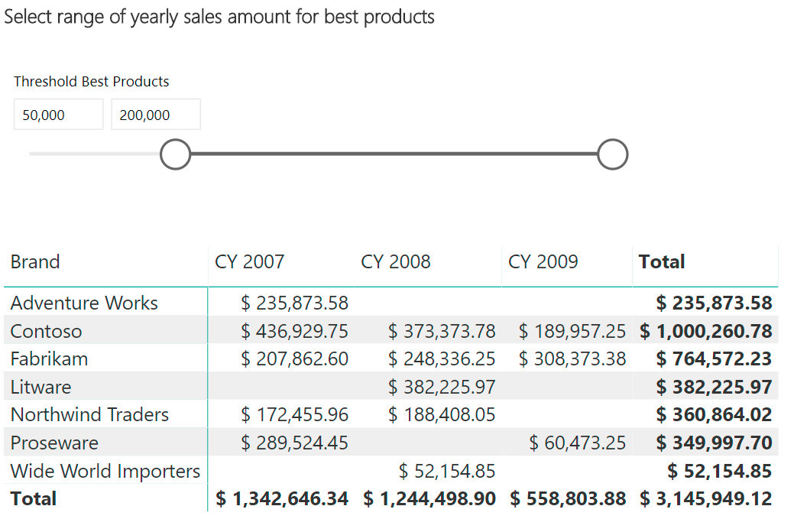Sort by the Total column header
Viewport: 794px width, 532px height.
tap(661, 262)
